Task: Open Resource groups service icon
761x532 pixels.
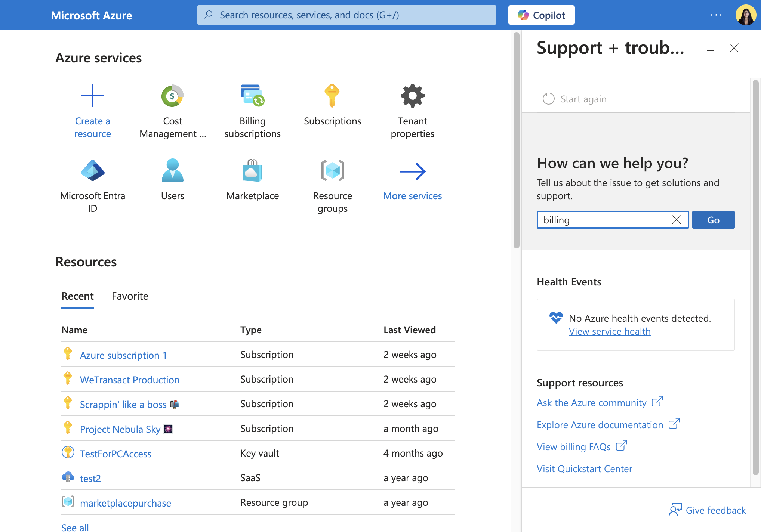Action: coord(332,170)
